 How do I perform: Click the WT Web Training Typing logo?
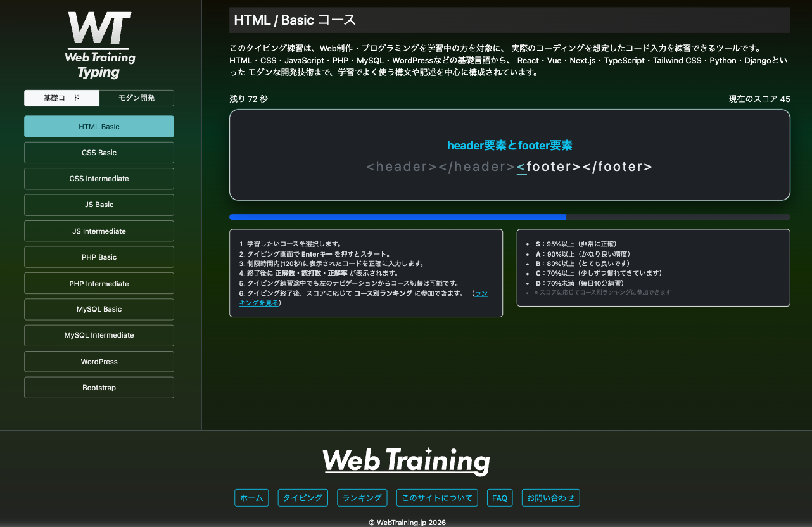[x=99, y=45]
